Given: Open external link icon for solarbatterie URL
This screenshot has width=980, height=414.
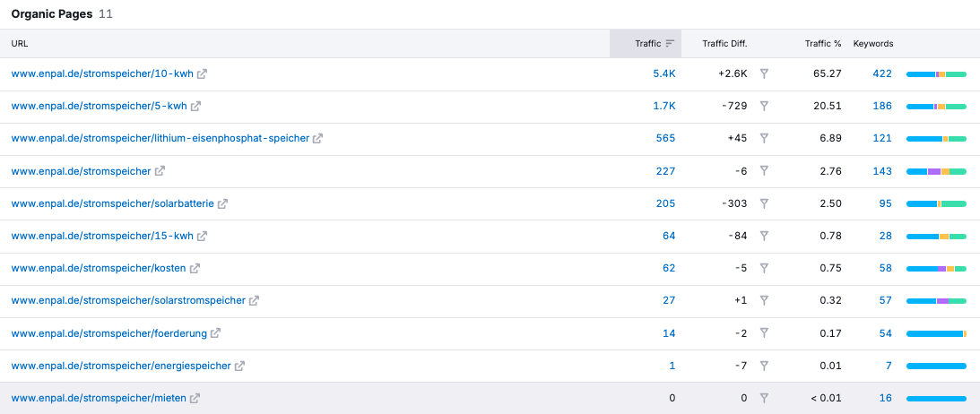Looking at the screenshot, I should tap(222, 204).
